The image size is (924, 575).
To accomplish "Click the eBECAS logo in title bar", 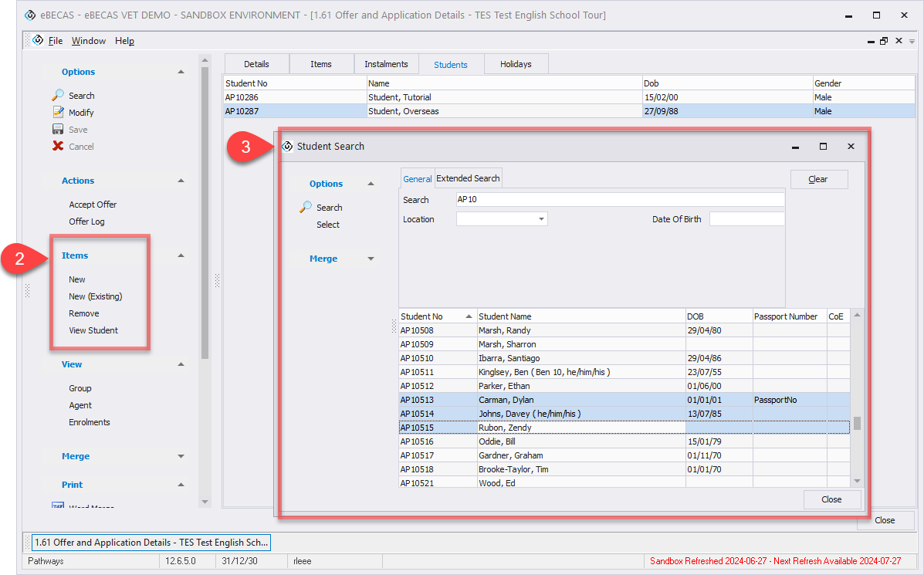I will pos(30,15).
